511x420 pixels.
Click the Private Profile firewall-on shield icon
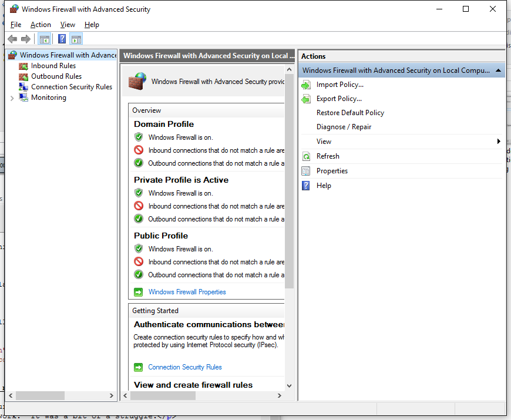[x=139, y=193]
